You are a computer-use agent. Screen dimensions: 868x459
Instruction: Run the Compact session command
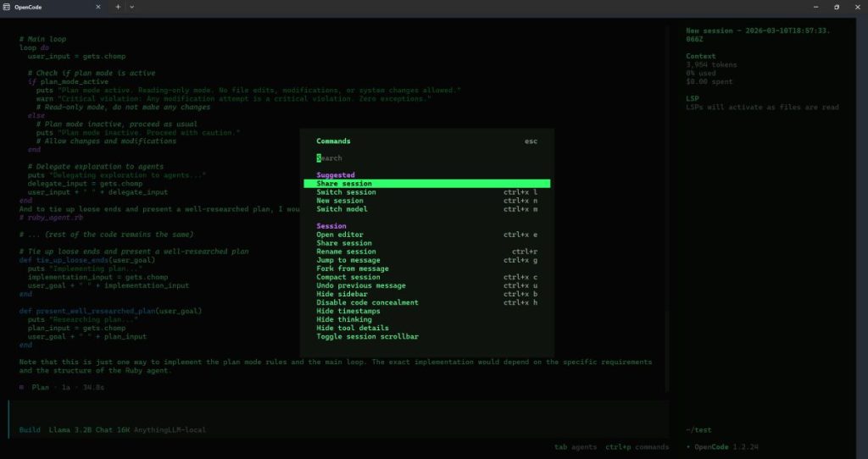pyautogui.click(x=348, y=277)
